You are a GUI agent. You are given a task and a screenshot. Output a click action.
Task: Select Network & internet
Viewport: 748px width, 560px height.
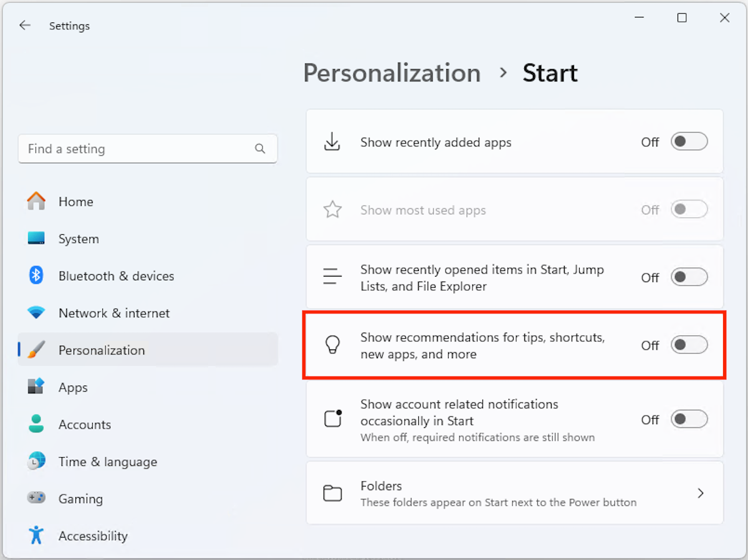[148, 313]
